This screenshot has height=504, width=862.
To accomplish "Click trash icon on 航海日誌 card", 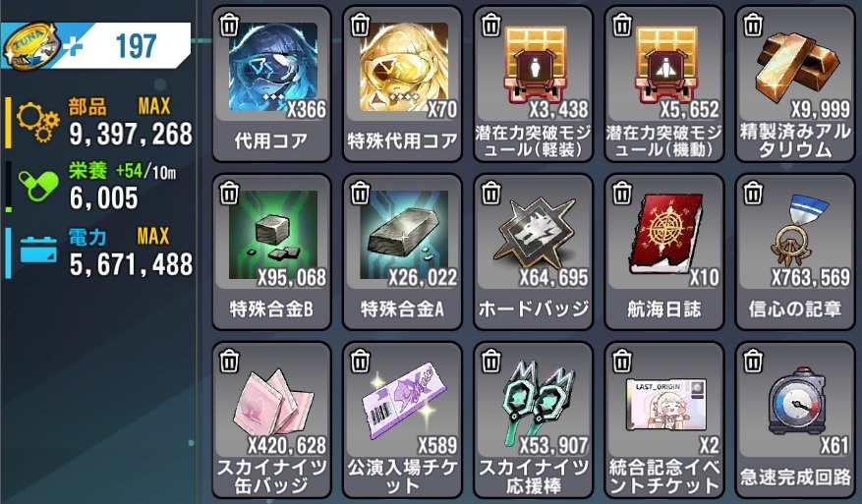I will (622, 194).
